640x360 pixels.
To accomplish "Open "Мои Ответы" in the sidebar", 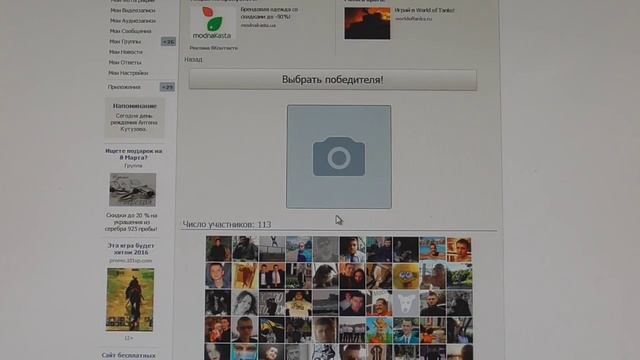I will pyautogui.click(x=125, y=62).
